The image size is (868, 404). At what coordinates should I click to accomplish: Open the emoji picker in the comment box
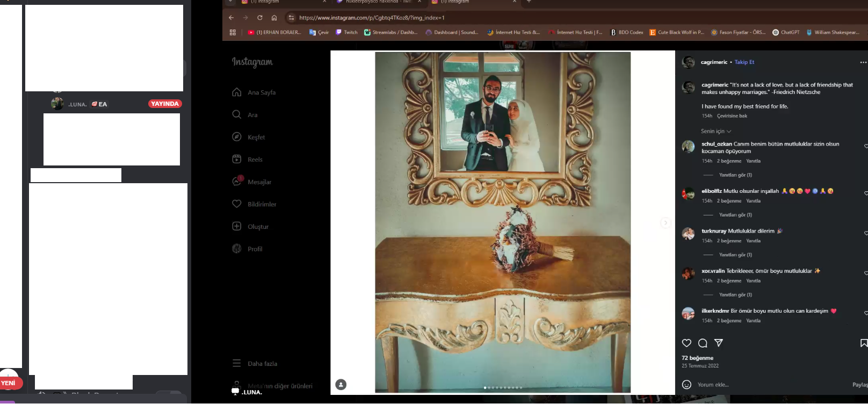coord(686,385)
